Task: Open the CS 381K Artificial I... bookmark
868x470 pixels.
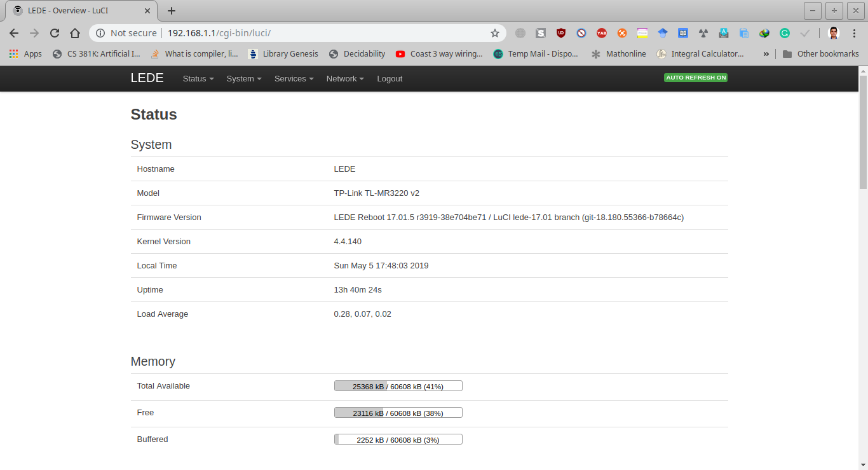Action: pyautogui.click(x=97, y=54)
